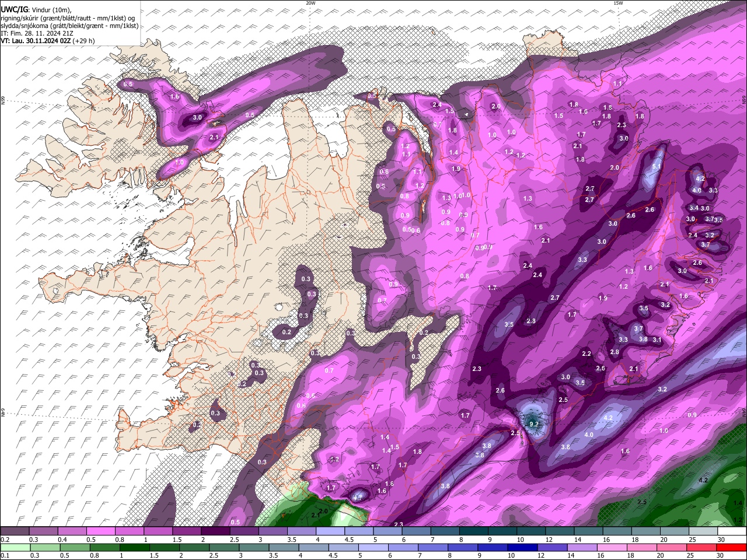The width and height of the screenshot is (747, 560).
Task: Select the rain scale swatch labelled 2
Action: click(x=194, y=547)
